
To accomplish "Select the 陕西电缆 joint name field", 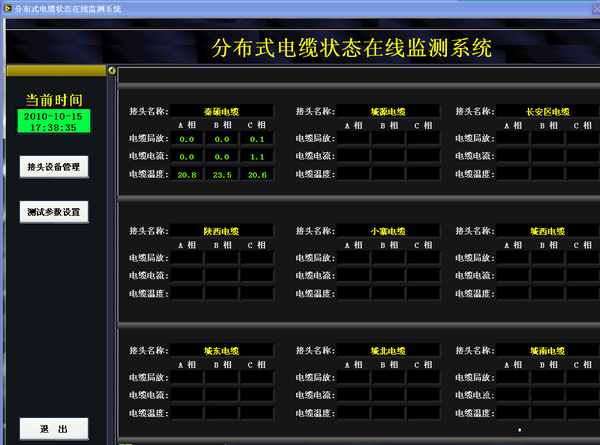I will tap(221, 231).
